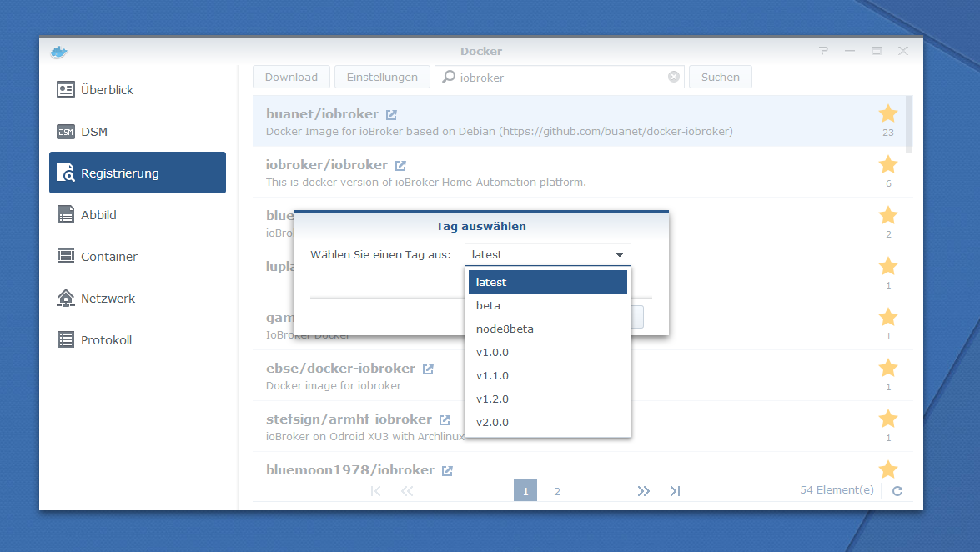This screenshot has width=980, height=552.
Task: Select results page 1
Action: [x=525, y=491]
